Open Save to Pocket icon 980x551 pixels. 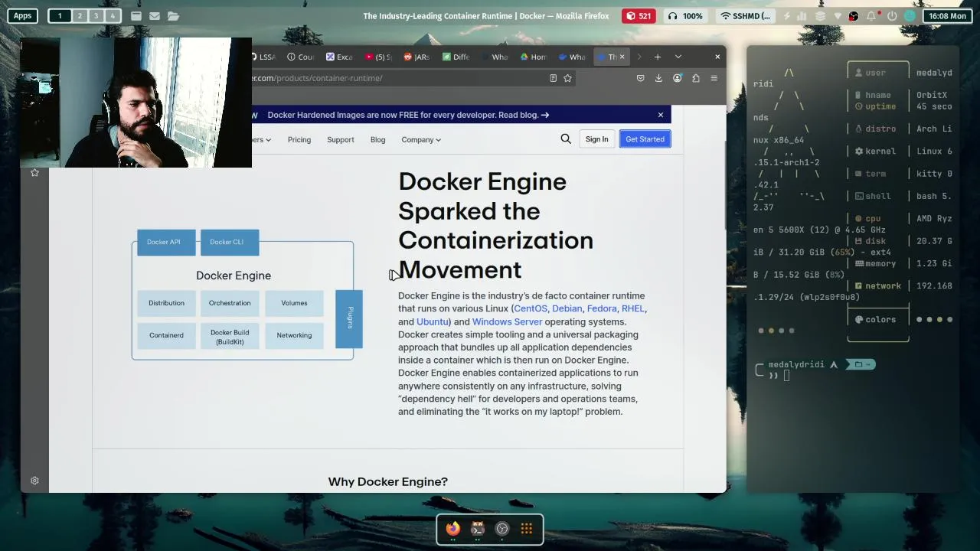[x=641, y=78]
